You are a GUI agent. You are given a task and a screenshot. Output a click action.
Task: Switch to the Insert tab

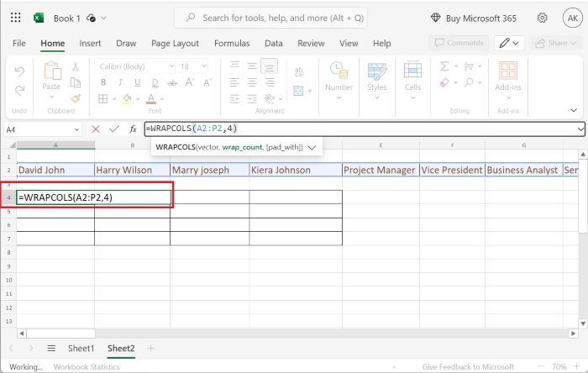(90, 43)
